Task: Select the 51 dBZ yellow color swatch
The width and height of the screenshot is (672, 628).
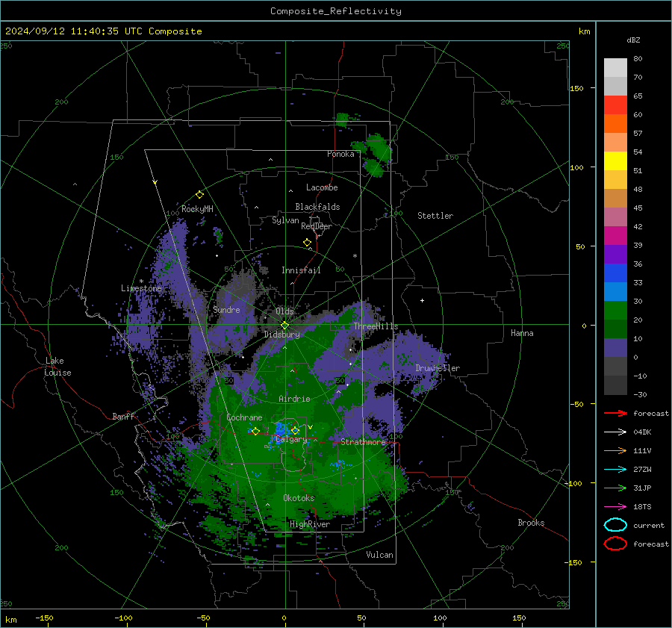Action: coord(615,161)
